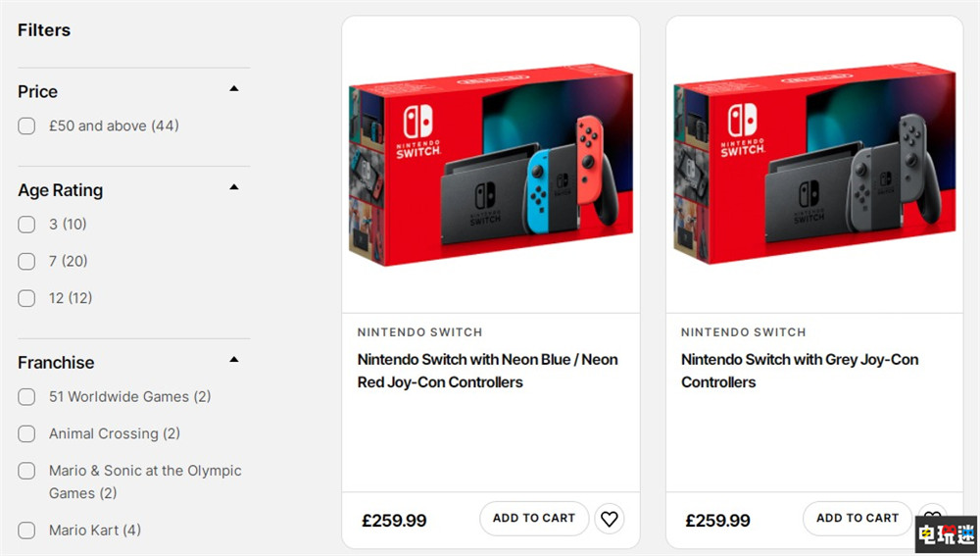This screenshot has height=556, width=980.
Task: Tick the age rating 3 checkbox
Action: (27, 225)
